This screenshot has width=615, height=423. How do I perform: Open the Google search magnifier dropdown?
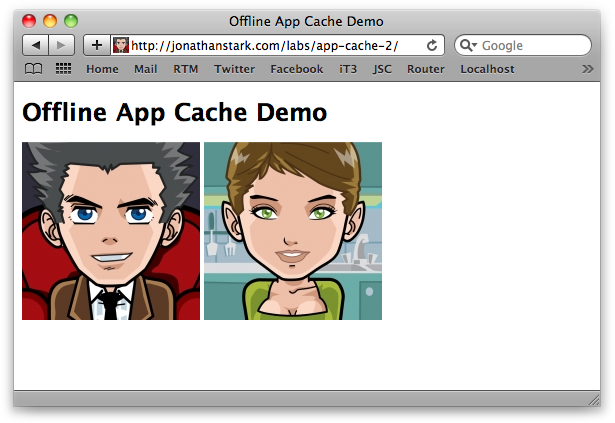pyautogui.click(x=468, y=45)
